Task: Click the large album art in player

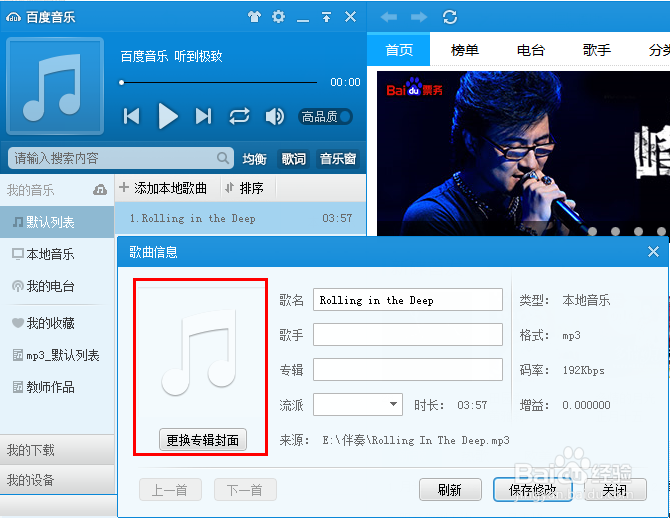Action: 55,86
